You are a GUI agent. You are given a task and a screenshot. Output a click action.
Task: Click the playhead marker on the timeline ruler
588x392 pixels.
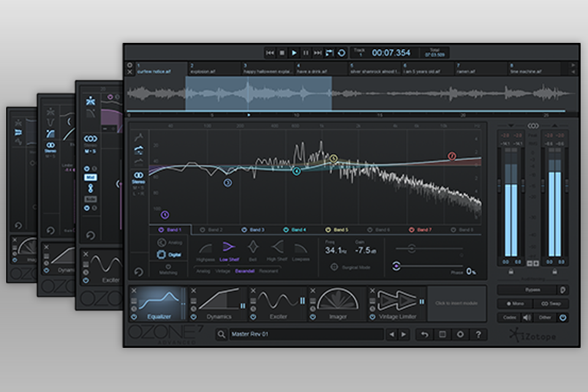tap(249, 115)
